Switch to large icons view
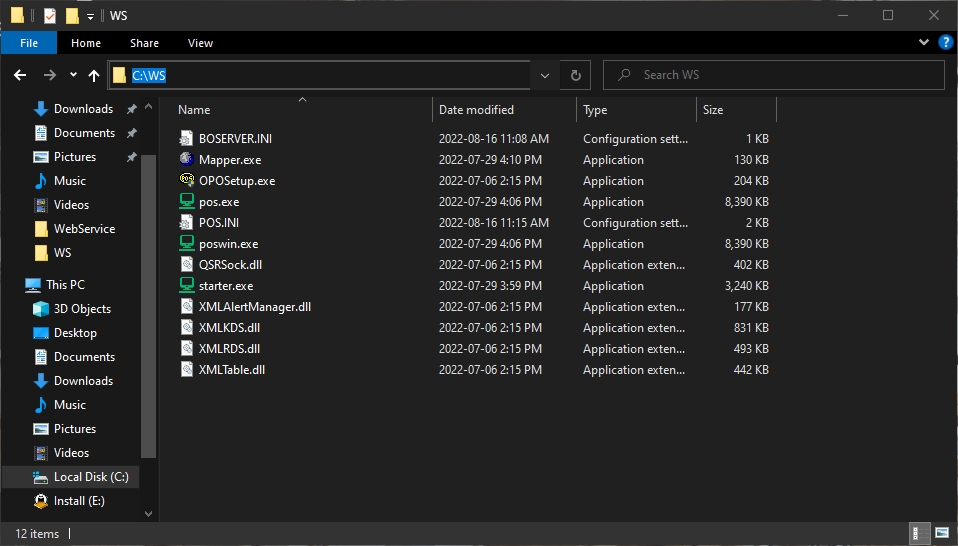This screenshot has width=958, height=546. click(x=941, y=533)
